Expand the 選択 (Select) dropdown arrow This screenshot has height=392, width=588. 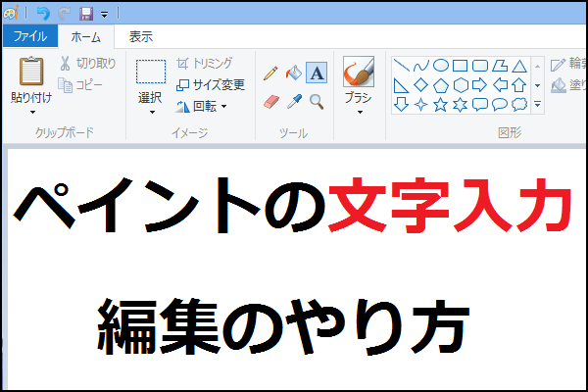point(150,112)
